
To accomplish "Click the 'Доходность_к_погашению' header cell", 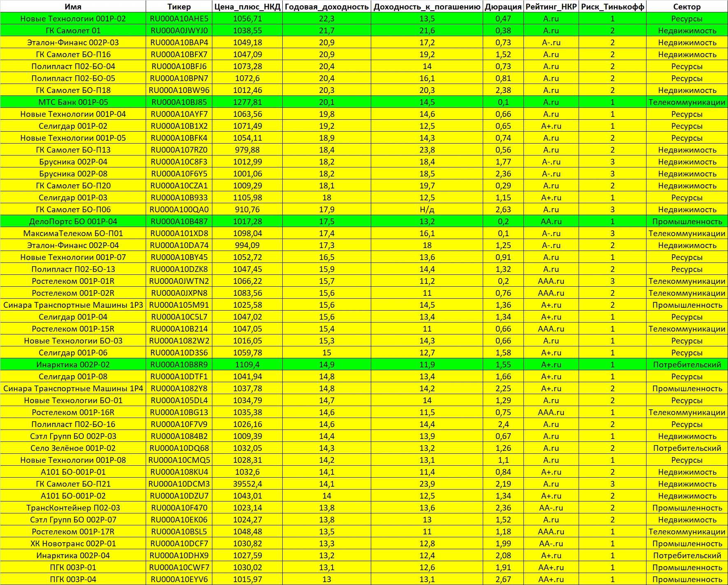I will (427, 7).
